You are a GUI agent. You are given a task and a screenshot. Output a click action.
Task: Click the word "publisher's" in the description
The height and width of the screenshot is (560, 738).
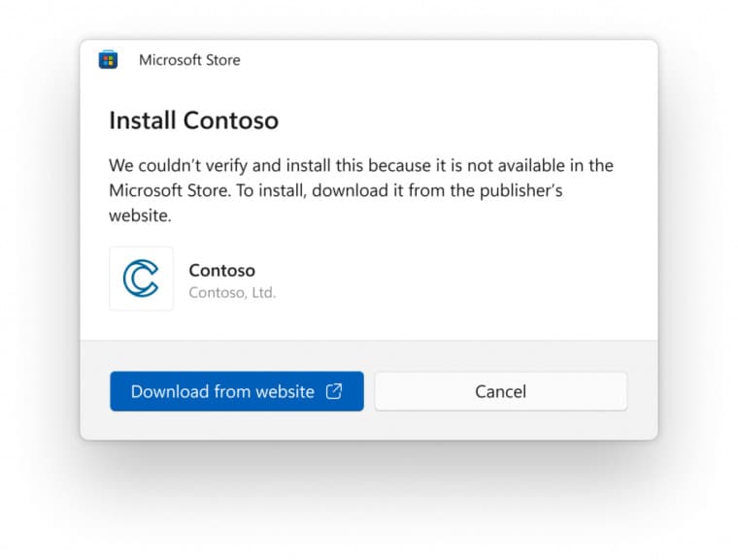517,190
